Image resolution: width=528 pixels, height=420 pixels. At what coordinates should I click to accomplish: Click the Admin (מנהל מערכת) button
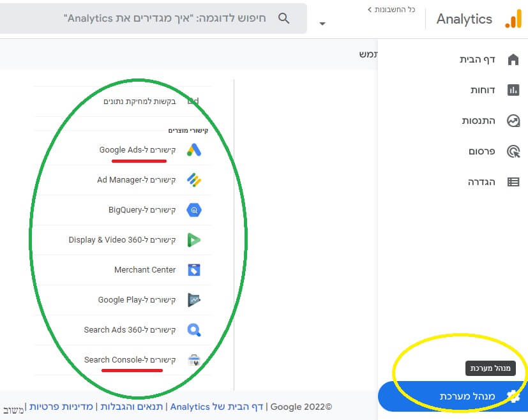[453, 396]
